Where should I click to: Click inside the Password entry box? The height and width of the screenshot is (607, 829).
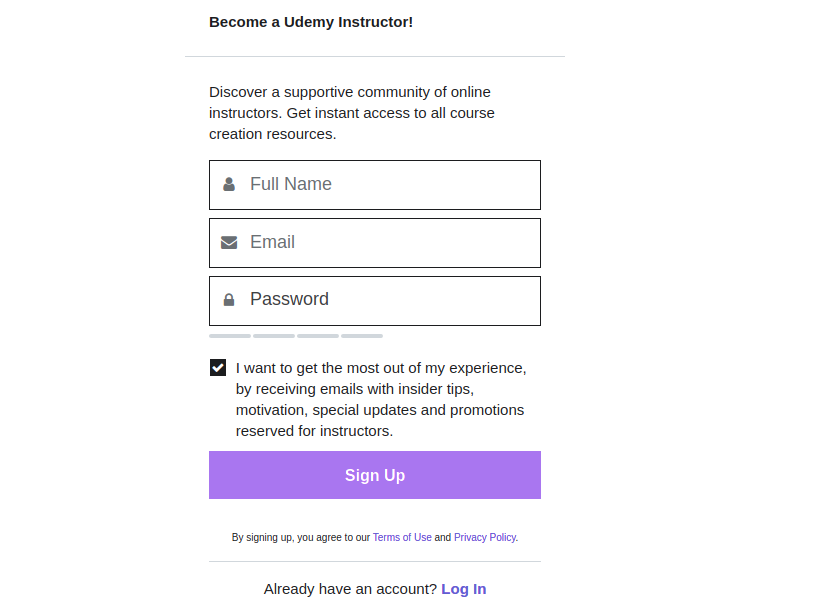[x=390, y=300]
